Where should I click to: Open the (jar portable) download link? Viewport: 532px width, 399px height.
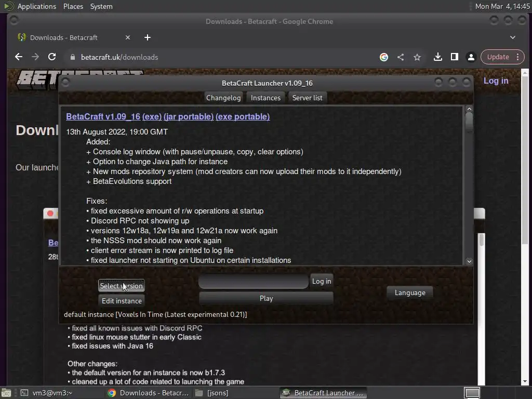point(189,116)
